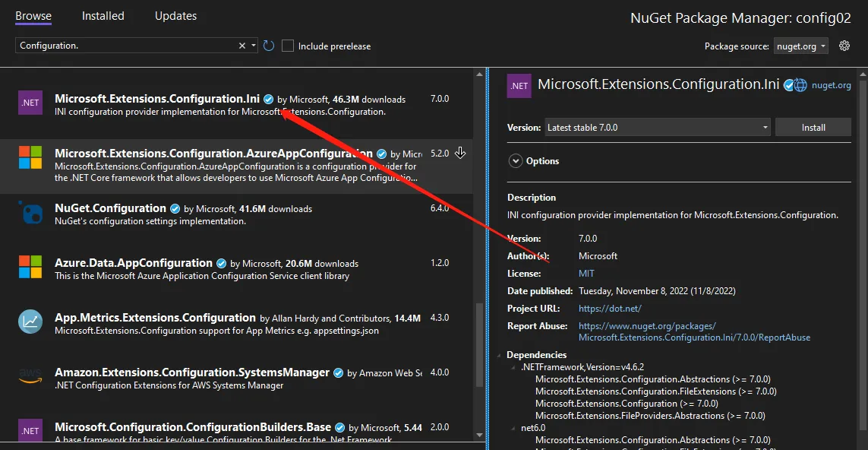Select the Azure.Data.AppConfiguration package title

134,263
